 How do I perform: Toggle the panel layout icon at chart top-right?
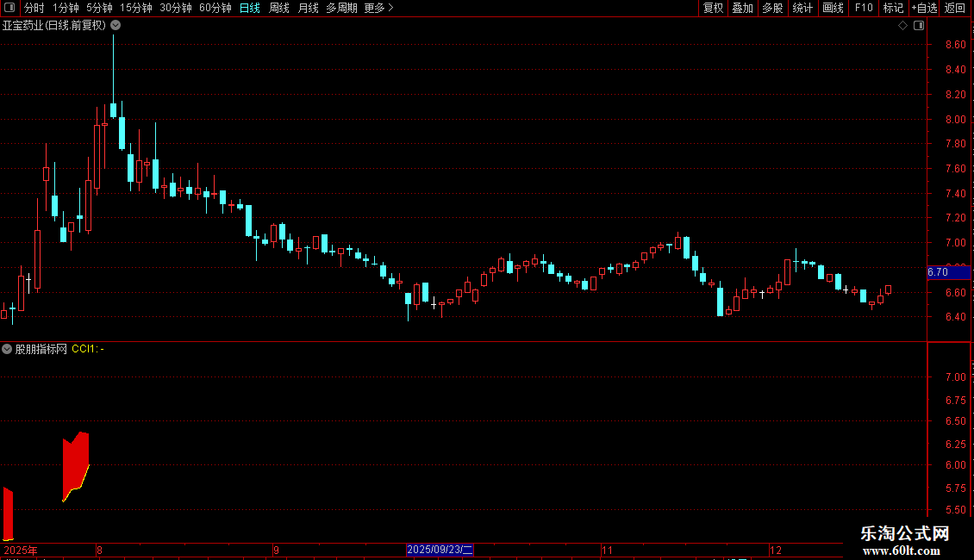click(919, 26)
